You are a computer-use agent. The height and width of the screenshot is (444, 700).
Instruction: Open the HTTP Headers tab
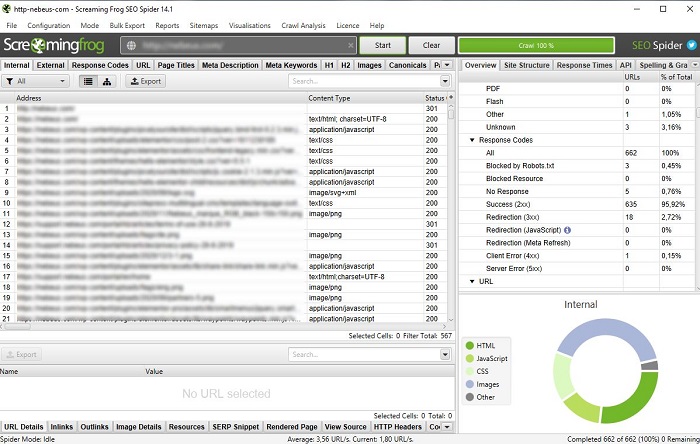pyautogui.click(x=397, y=427)
